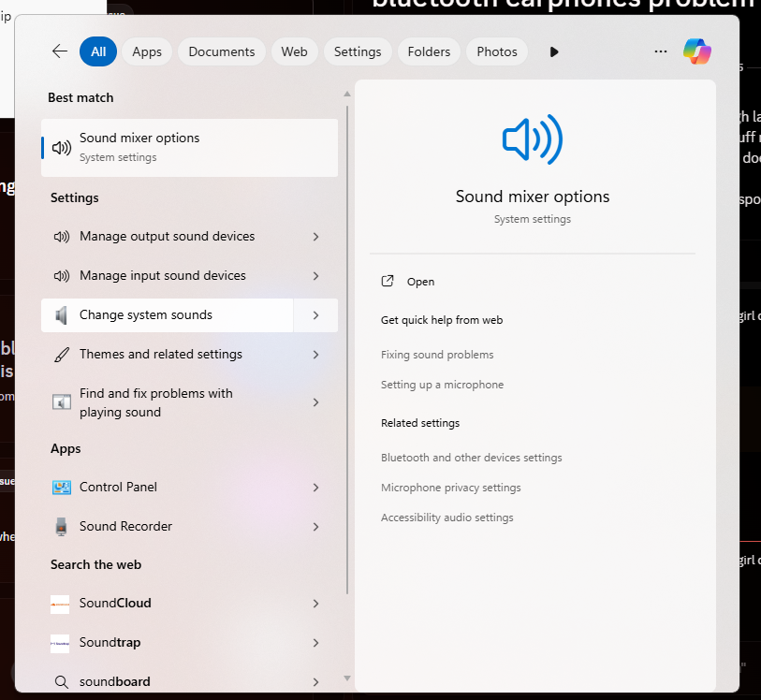Viewport: 761px width, 700px height.
Task: Expand Sound Recorder chevron
Action: tap(316, 527)
